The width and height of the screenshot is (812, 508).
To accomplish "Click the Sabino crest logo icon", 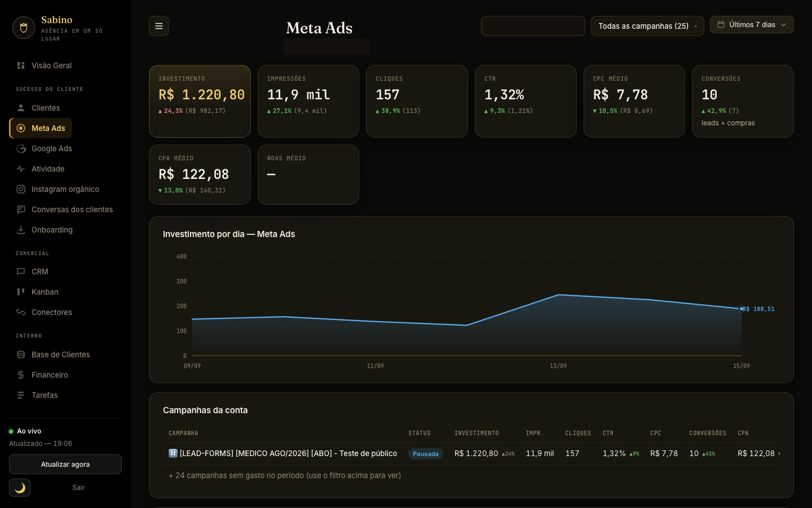I will [x=24, y=28].
